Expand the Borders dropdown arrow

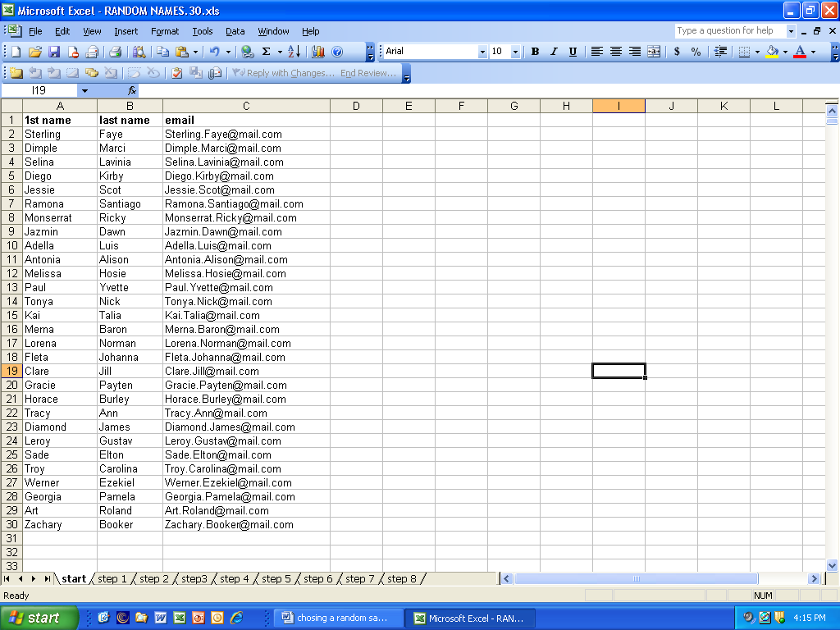point(757,52)
